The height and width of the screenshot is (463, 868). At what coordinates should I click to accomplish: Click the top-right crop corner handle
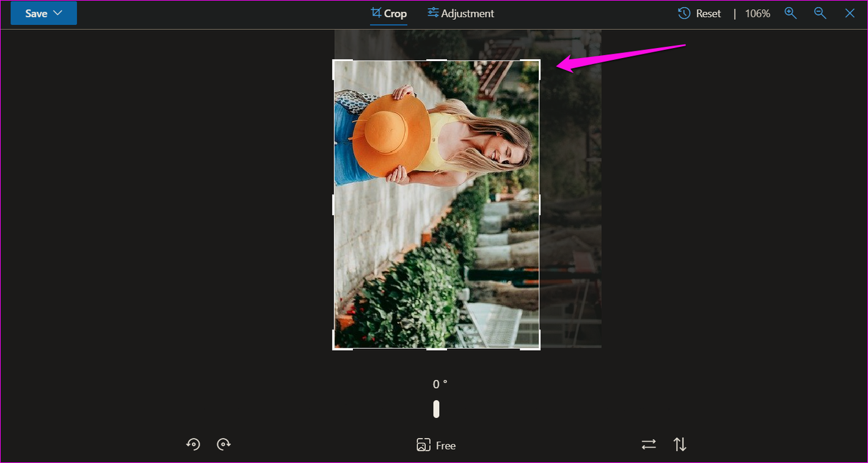point(539,61)
